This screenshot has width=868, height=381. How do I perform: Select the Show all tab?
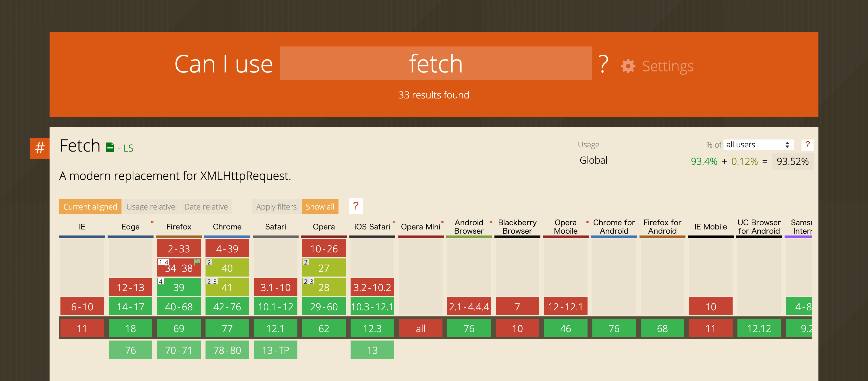point(319,207)
